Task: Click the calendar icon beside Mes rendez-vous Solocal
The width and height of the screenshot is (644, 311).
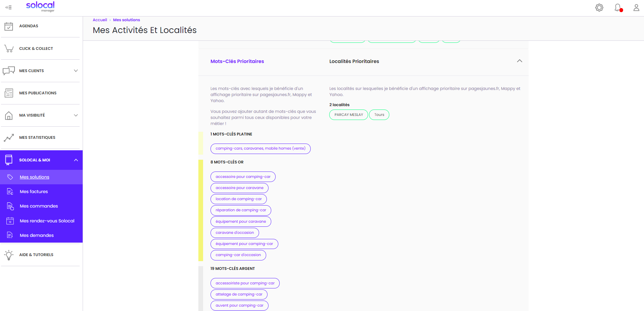Action: tap(10, 221)
